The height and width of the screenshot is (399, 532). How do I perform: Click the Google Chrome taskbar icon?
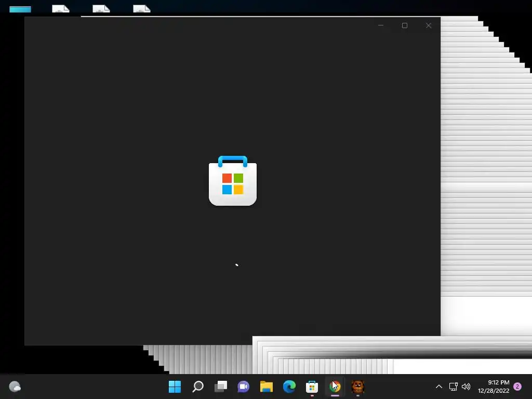pos(335,387)
